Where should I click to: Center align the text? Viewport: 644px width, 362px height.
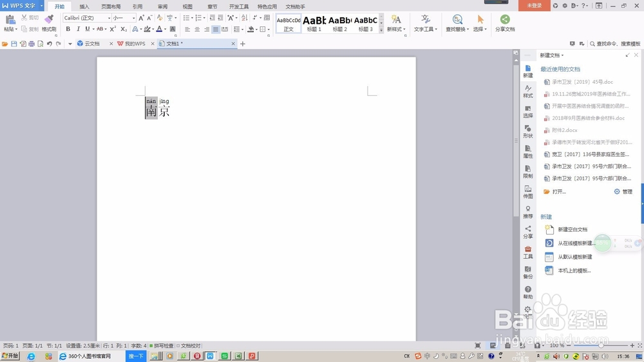(x=196, y=29)
